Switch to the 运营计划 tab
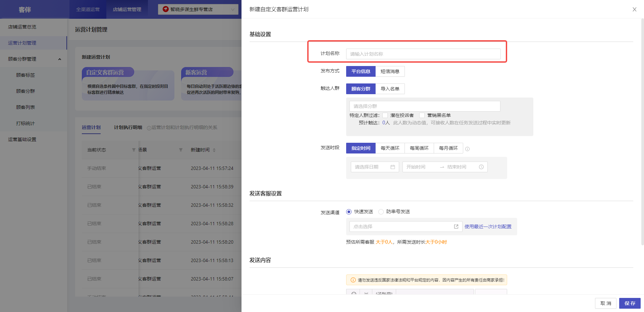This screenshot has width=644, height=312. [91, 127]
